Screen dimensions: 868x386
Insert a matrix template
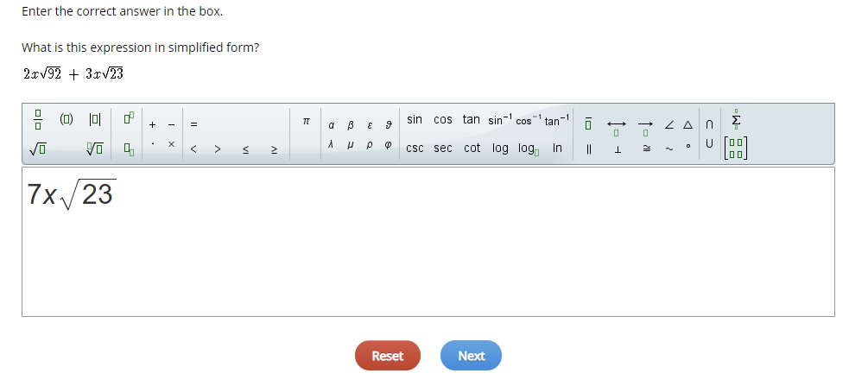coord(736,149)
